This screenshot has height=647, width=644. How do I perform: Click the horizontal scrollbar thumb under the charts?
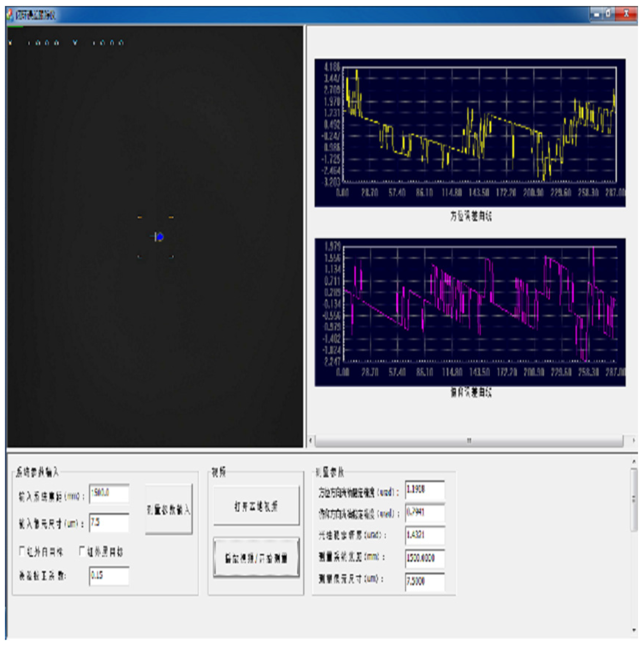tap(469, 440)
